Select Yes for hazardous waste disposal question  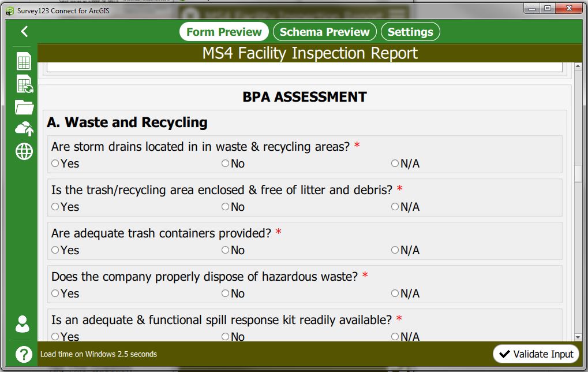(x=55, y=293)
